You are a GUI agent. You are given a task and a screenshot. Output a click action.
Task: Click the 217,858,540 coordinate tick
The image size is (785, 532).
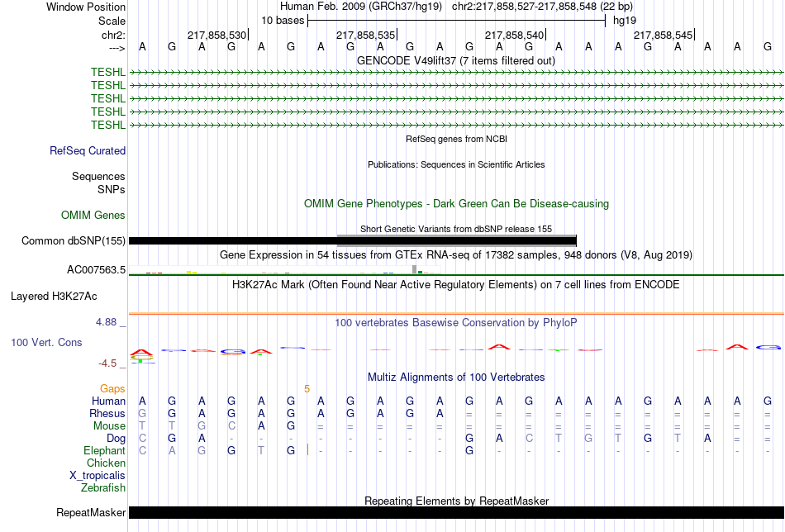[515, 35]
